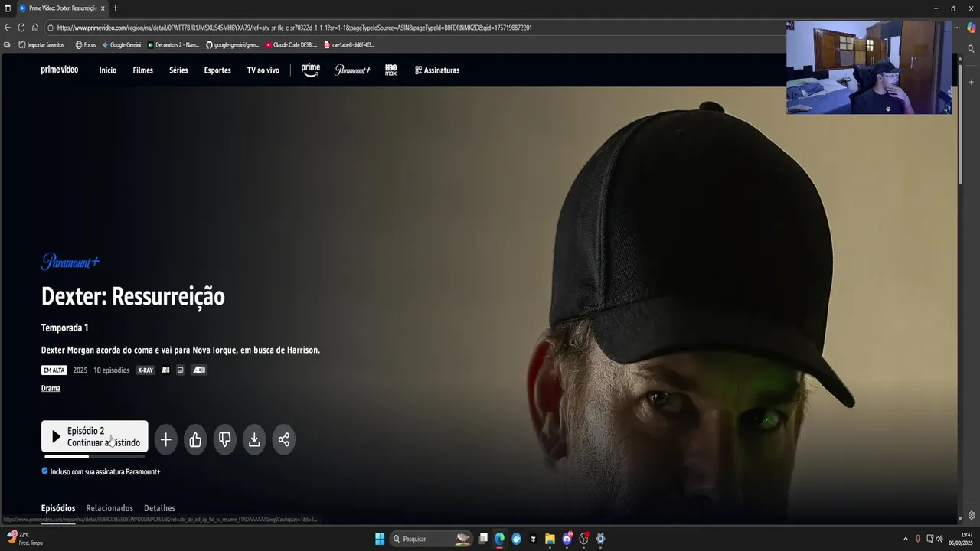Click the Prime Video logo
Screen dimensions: 980x551
(x=60, y=70)
